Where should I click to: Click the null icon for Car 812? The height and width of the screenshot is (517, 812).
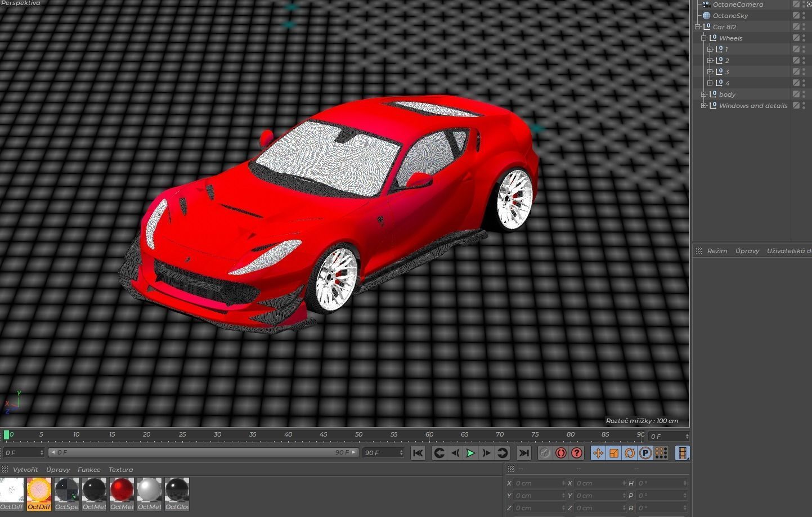[x=706, y=27]
